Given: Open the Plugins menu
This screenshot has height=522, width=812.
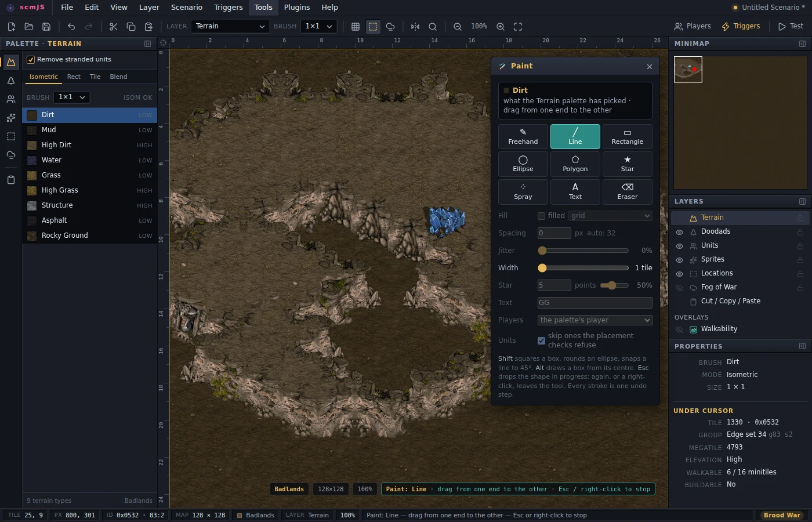Looking at the screenshot, I should (x=297, y=8).
